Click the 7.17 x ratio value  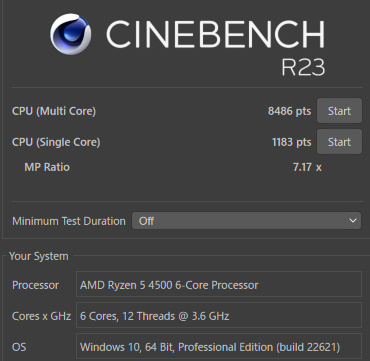307,167
